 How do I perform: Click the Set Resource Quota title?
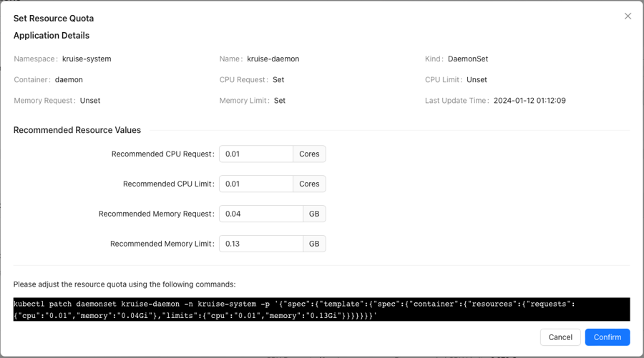click(x=54, y=19)
